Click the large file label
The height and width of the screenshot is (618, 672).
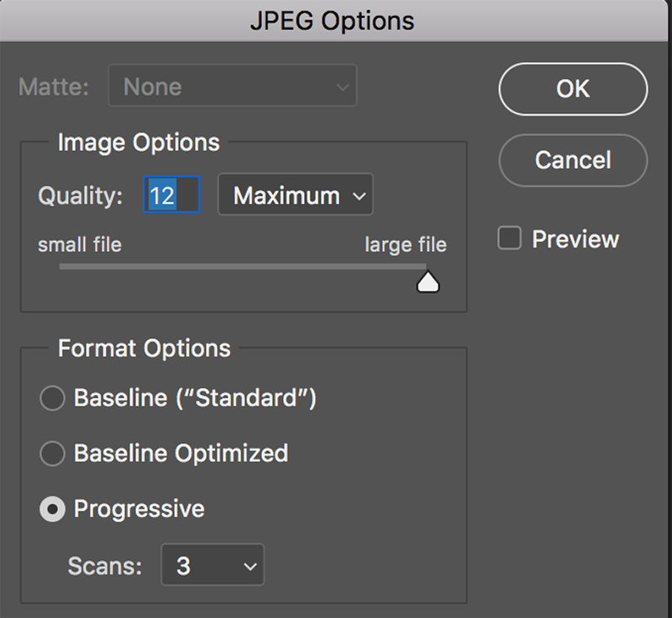pos(405,244)
